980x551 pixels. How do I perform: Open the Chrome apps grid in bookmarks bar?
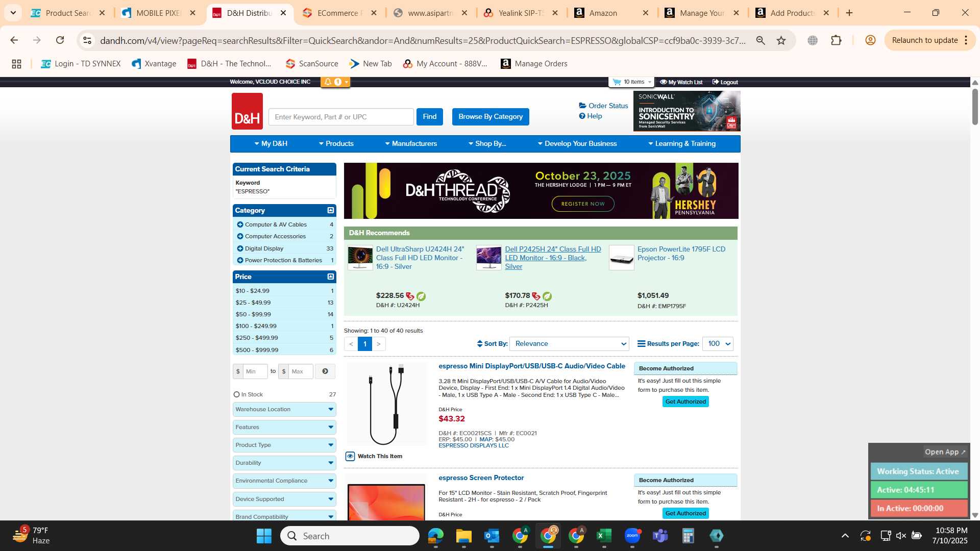coord(16,64)
